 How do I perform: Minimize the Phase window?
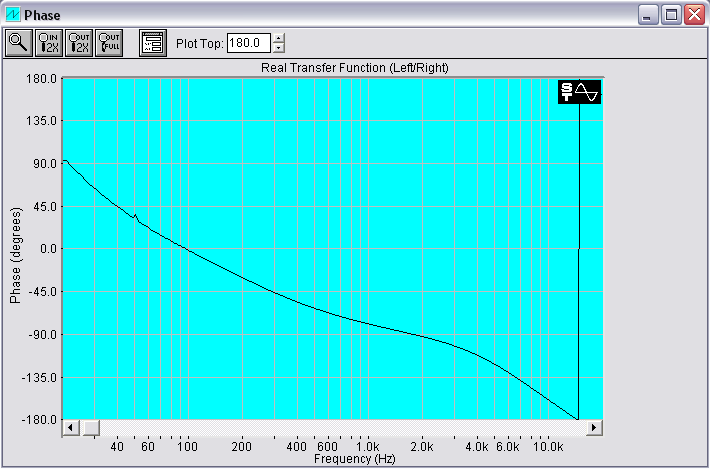click(649, 14)
